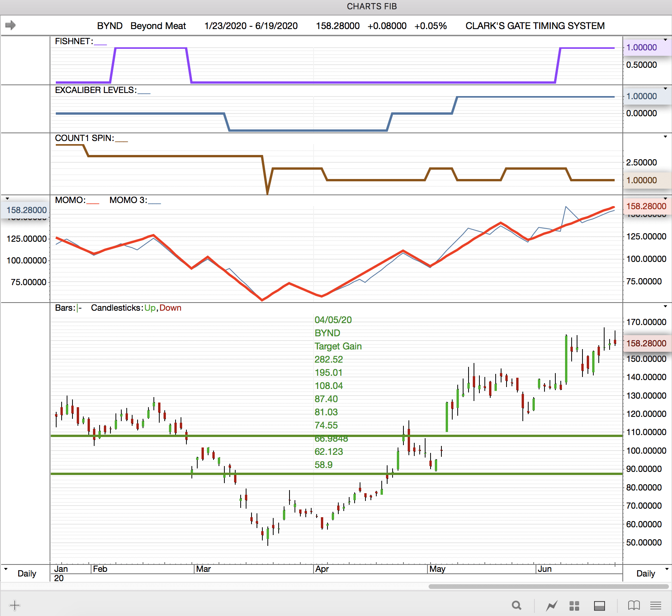Click the 108.04 target annotation
The height and width of the screenshot is (616, 672).
pos(329,386)
